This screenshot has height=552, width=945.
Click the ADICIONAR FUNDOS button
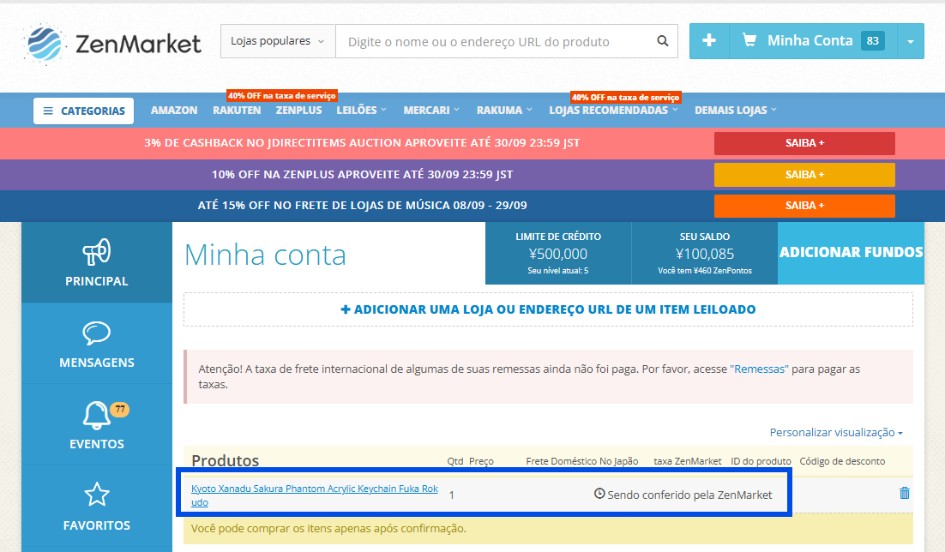point(850,252)
